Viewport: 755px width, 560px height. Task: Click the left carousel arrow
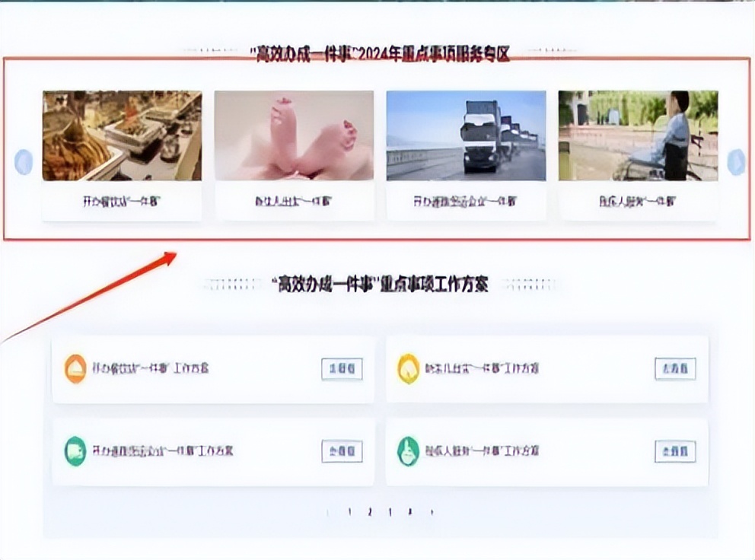[24, 162]
